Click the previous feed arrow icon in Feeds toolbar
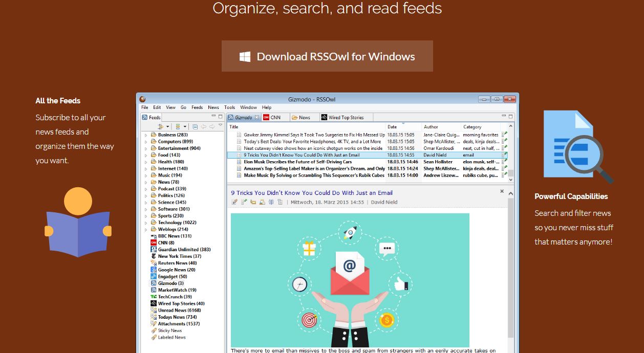Image resolution: width=644 pixels, height=353 pixels. [x=203, y=126]
